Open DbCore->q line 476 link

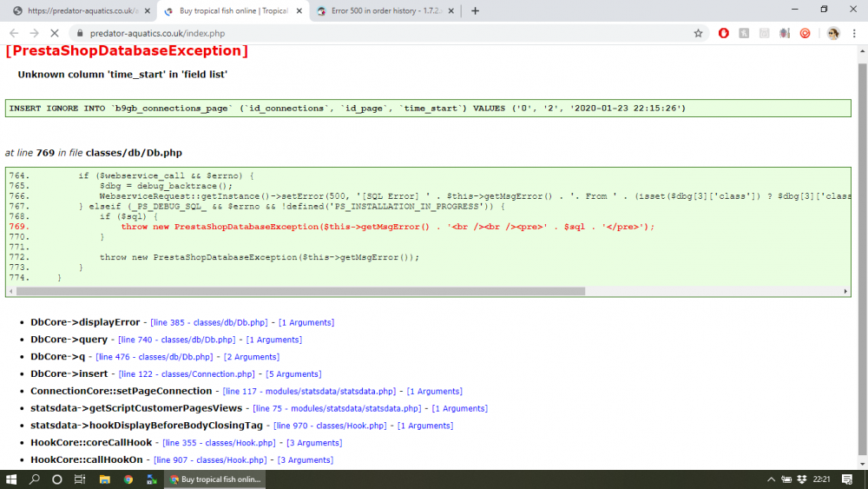point(154,357)
